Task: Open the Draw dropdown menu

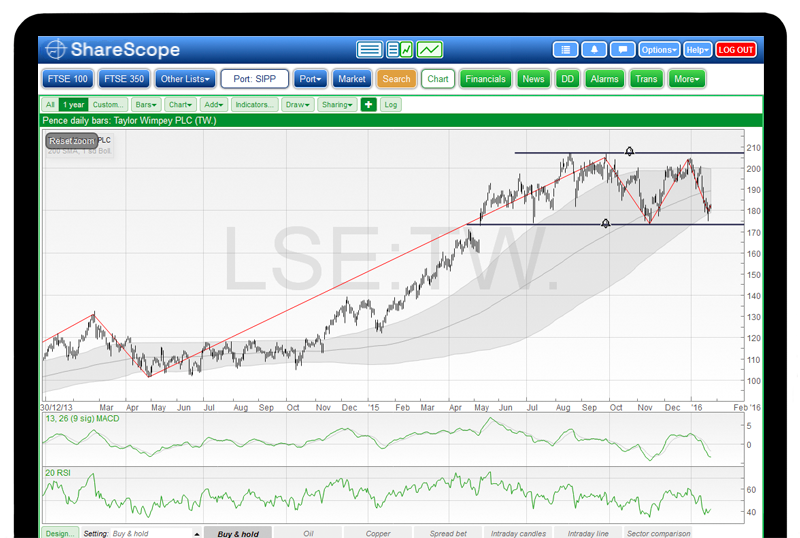Action: (x=298, y=104)
